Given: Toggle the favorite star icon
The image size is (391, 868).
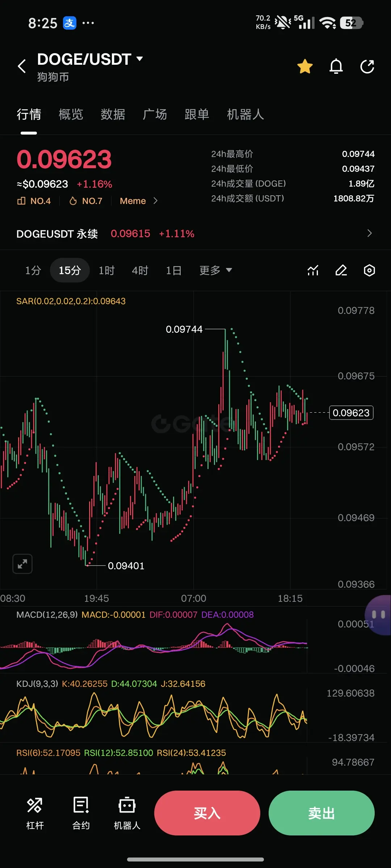Looking at the screenshot, I should (x=305, y=67).
